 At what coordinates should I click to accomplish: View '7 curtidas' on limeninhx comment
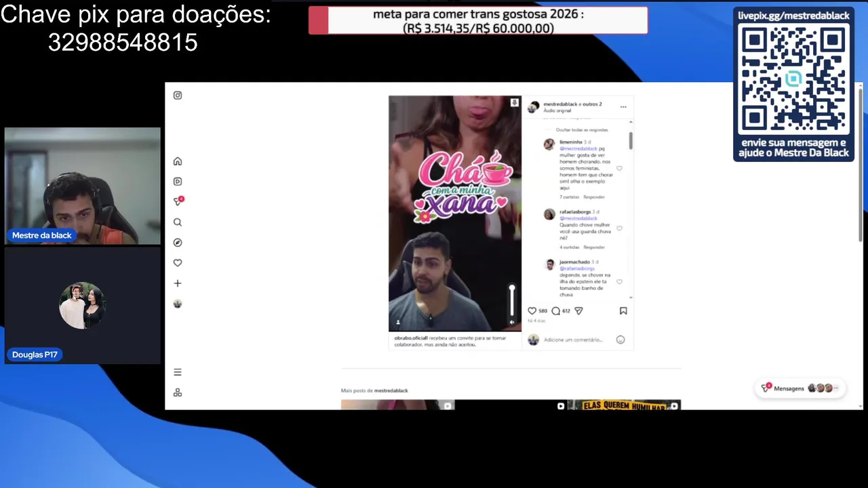tap(569, 197)
